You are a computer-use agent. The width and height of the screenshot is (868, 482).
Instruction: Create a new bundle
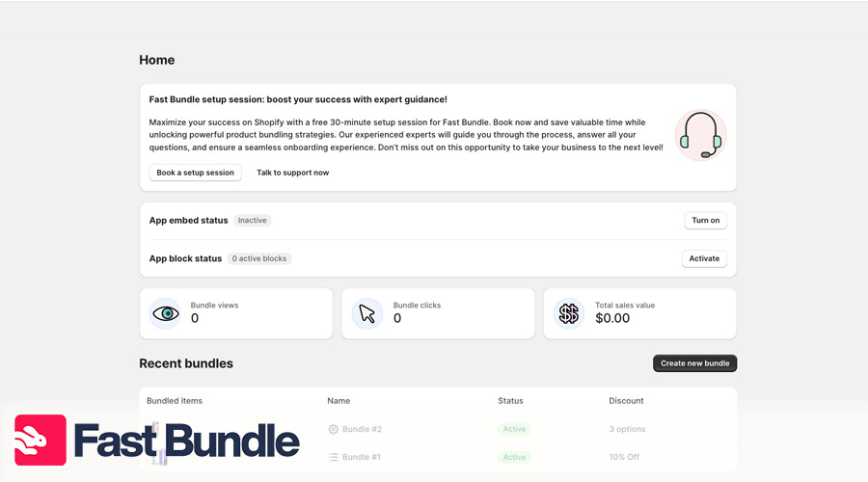point(694,363)
